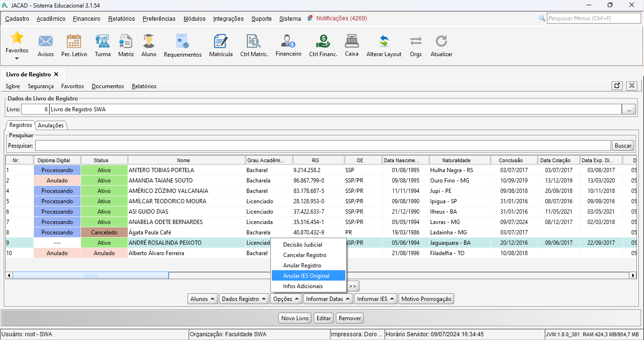Screen dimensions: 644x340
Task: Open the Módulos menu
Action: click(195, 19)
